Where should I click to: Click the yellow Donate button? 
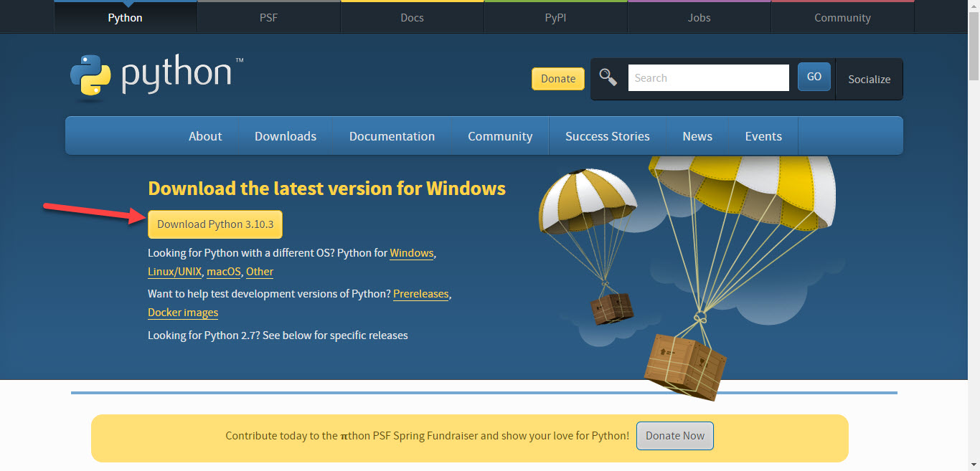(558, 79)
